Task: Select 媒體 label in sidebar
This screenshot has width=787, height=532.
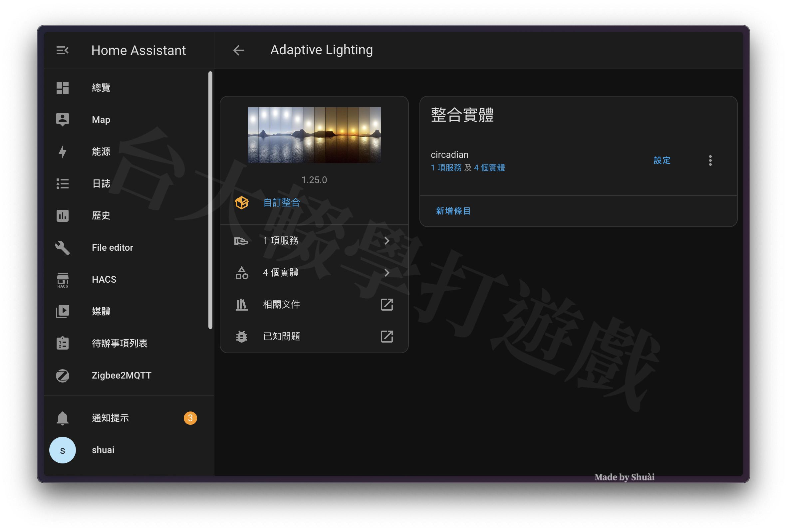Action: click(x=101, y=312)
